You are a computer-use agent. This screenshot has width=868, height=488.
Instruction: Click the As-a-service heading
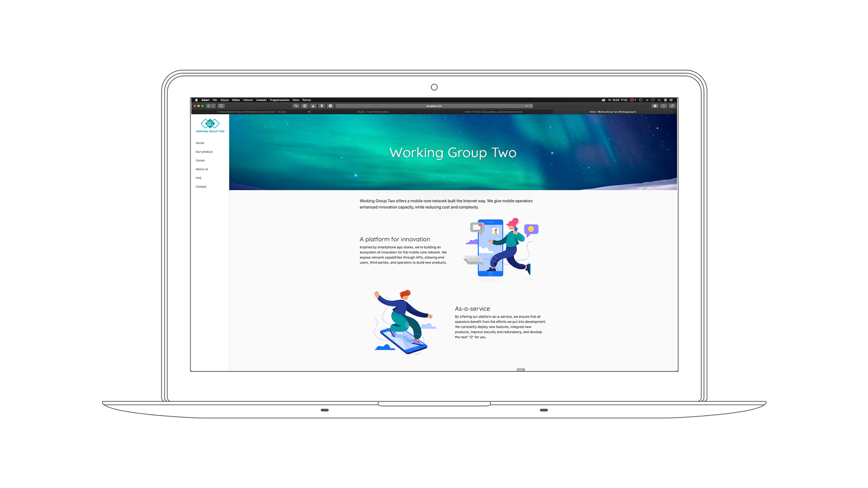[x=472, y=309]
